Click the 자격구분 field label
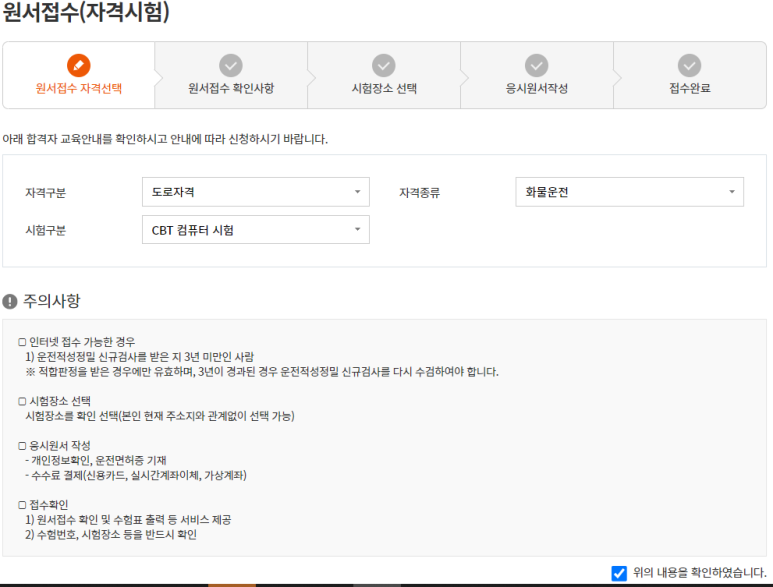The width and height of the screenshot is (773, 587). coord(45,193)
